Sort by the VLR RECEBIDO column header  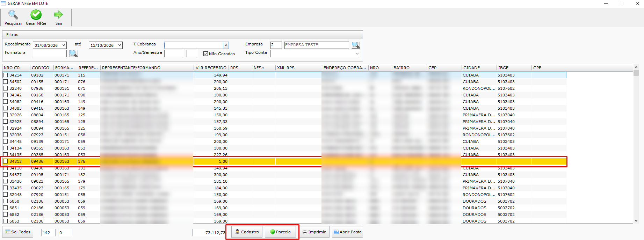click(x=211, y=68)
